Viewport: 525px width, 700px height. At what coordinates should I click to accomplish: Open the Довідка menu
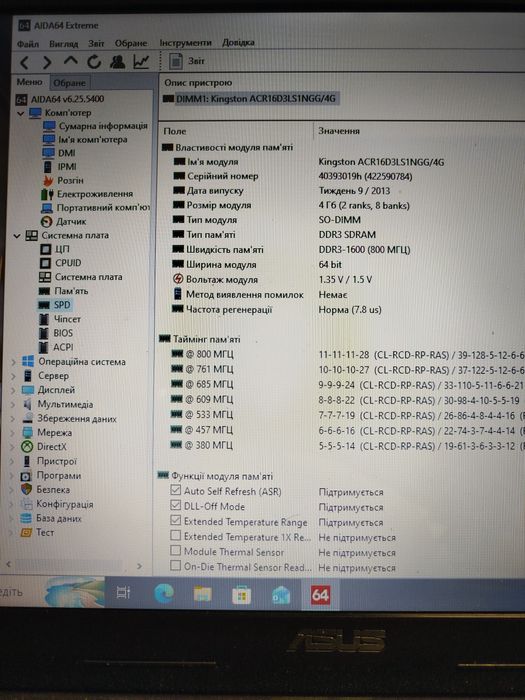(238, 42)
